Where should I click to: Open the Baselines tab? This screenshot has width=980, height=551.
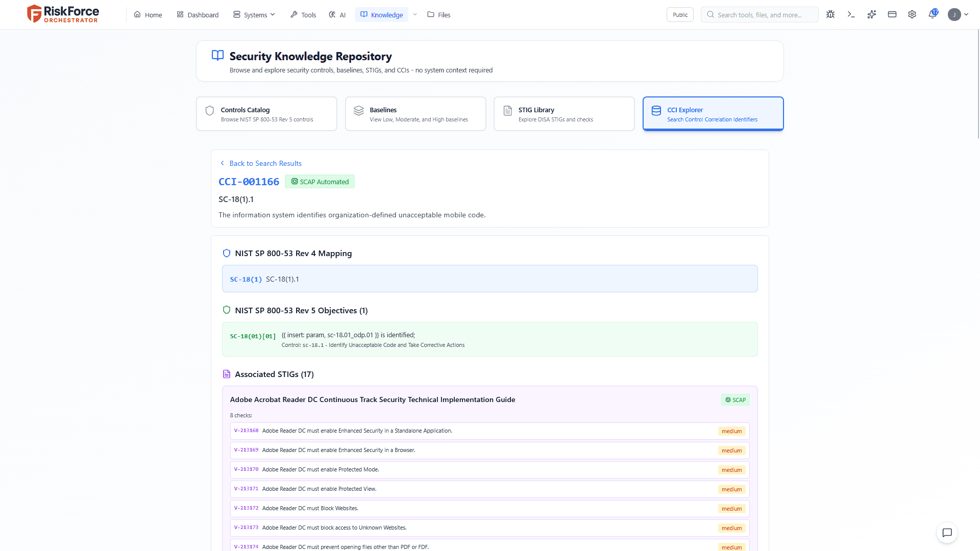pyautogui.click(x=415, y=114)
